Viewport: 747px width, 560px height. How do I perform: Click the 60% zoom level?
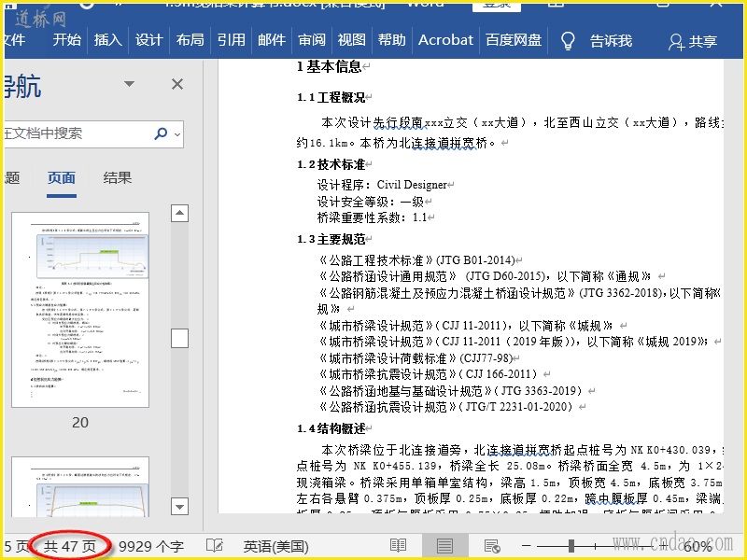click(x=698, y=546)
